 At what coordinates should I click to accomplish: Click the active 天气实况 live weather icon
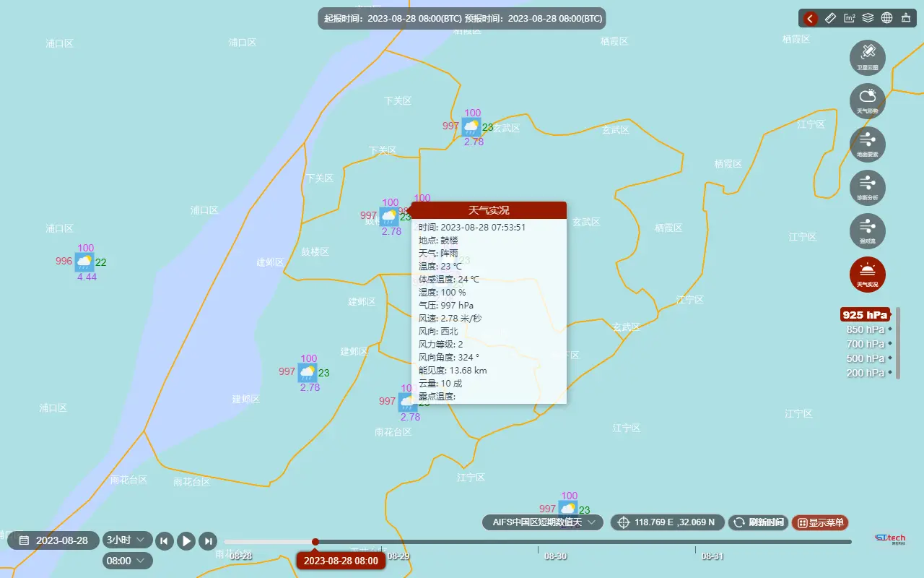[867, 275]
